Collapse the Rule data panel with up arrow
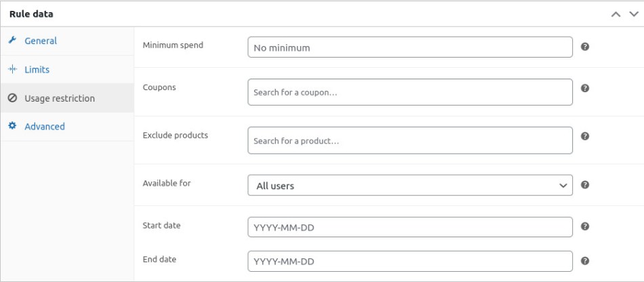Image resolution: width=644 pixels, height=282 pixels. point(616,14)
